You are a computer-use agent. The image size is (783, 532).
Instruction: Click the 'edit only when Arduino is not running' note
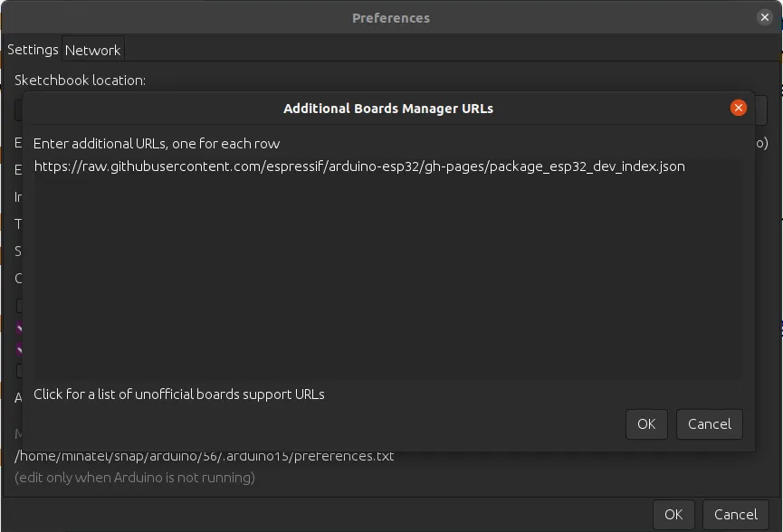coord(135,477)
